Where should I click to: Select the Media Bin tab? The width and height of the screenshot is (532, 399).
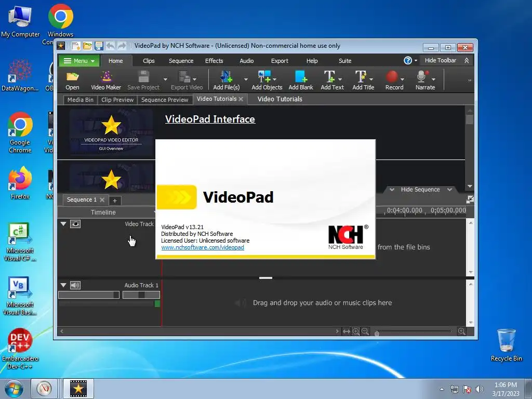tap(81, 100)
